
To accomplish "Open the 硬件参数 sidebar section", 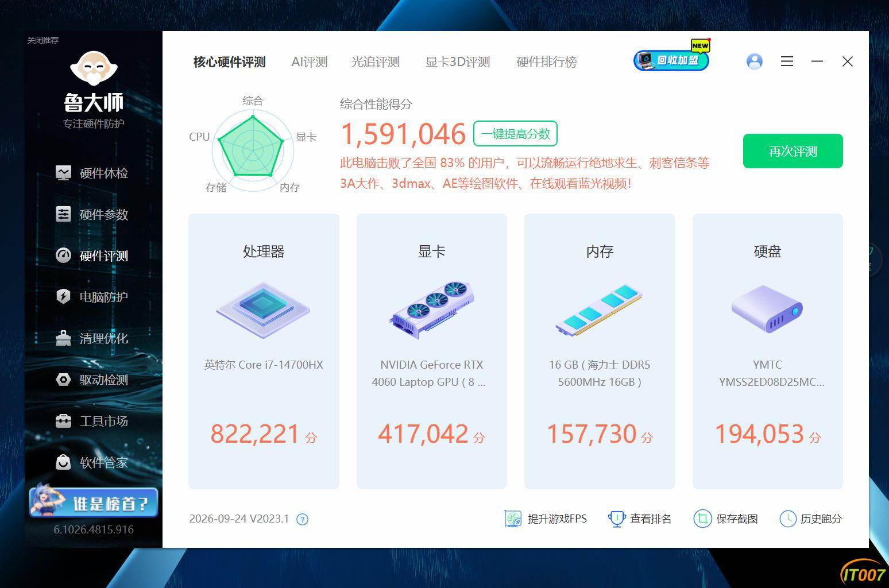I will (x=92, y=214).
